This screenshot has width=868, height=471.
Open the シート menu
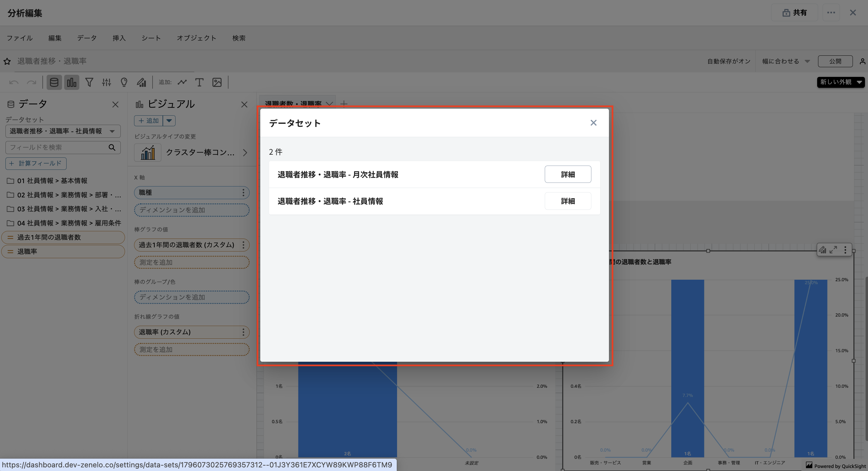(x=151, y=38)
